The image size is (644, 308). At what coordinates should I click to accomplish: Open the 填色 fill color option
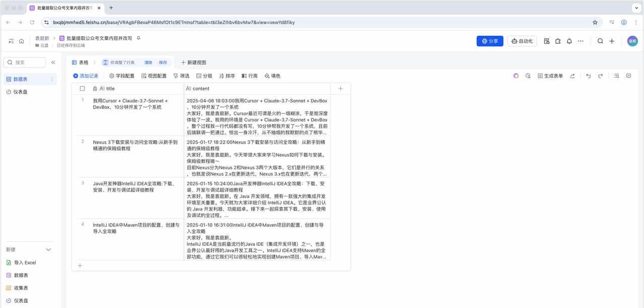(x=273, y=75)
